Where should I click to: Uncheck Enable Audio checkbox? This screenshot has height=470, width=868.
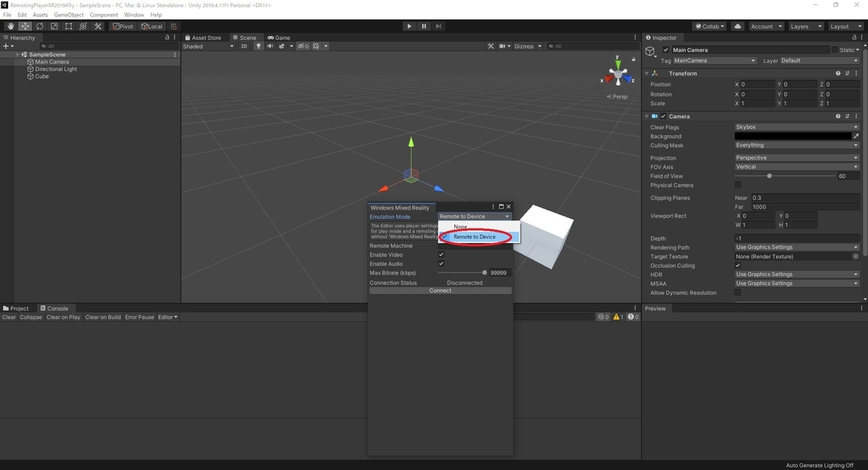pos(441,264)
